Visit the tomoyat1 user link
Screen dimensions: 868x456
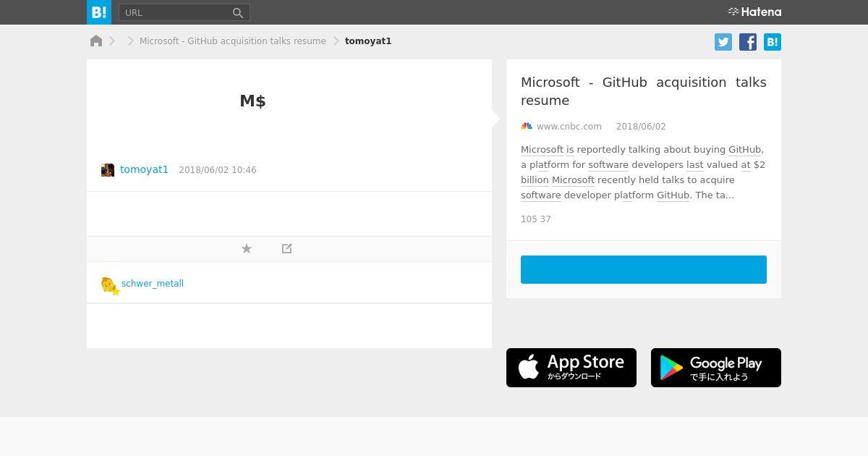pyautogui.click(x=144, y=169)
